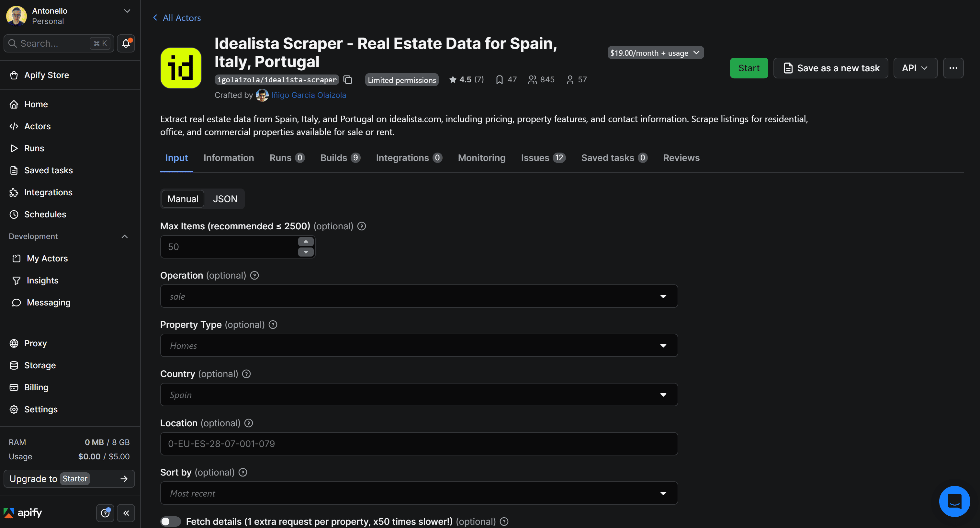The width and height of the screenshot is (980, 528).
Task: Copy the actor name igolaizola/idealista-scraper
Action: 348,80
